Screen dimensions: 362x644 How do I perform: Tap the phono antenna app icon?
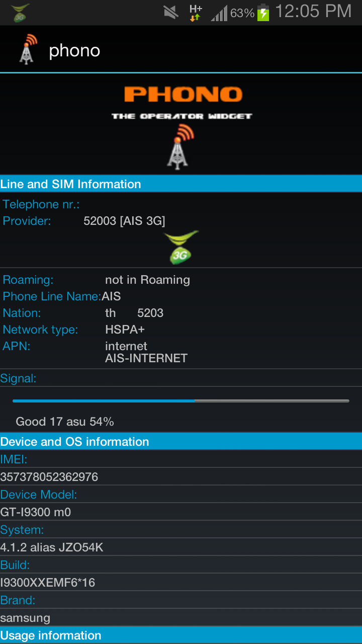28,49
